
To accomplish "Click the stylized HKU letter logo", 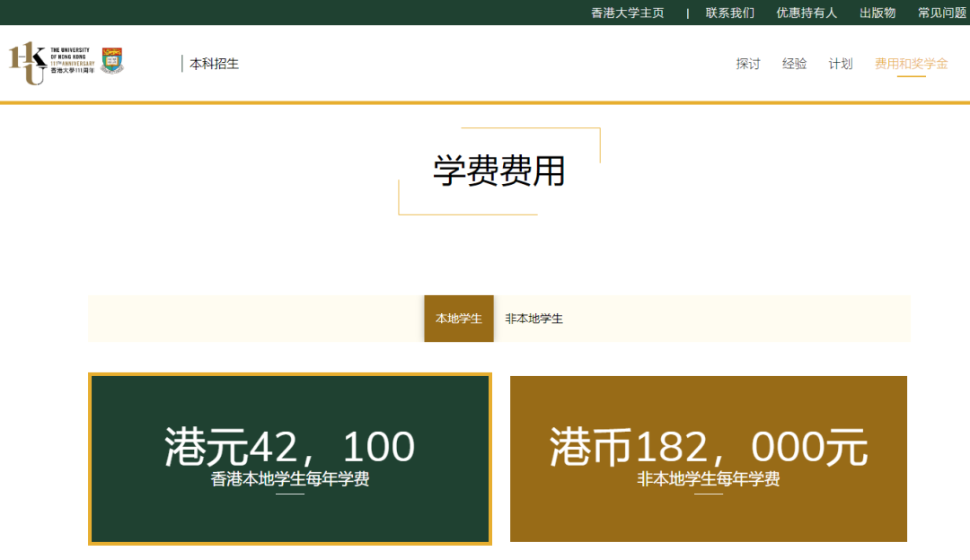I will pos(27,58).
